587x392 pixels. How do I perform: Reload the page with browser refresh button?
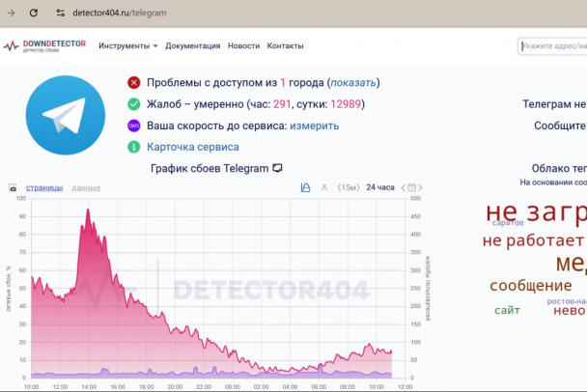(x=34, y=14)
